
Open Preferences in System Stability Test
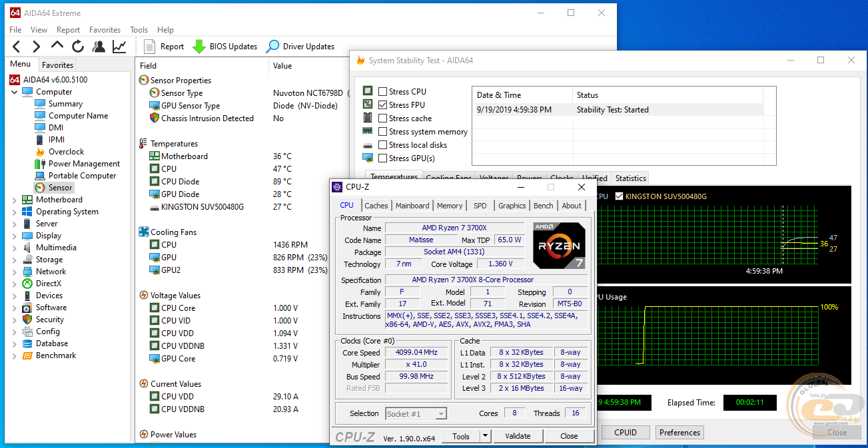(680, 433)
